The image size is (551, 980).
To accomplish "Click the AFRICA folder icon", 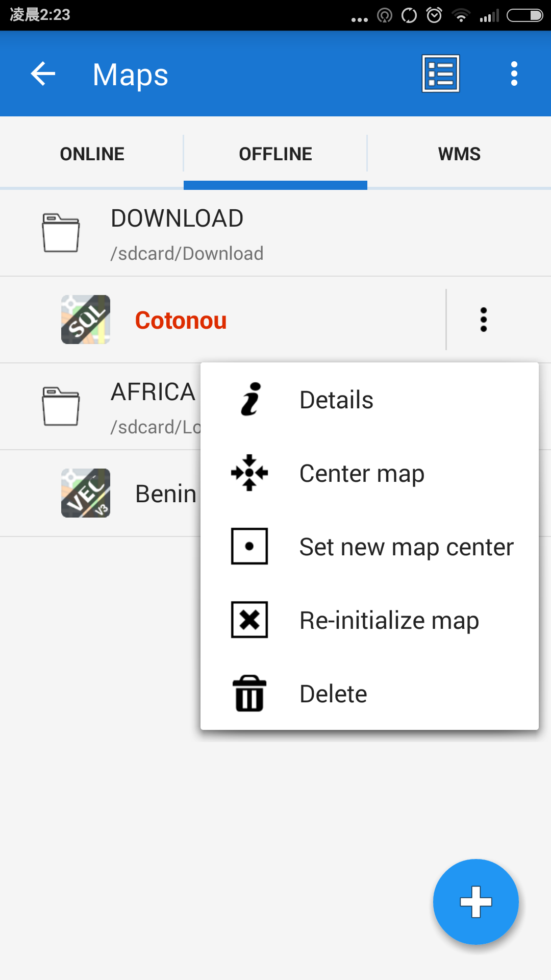I will [x=61, y=407].
